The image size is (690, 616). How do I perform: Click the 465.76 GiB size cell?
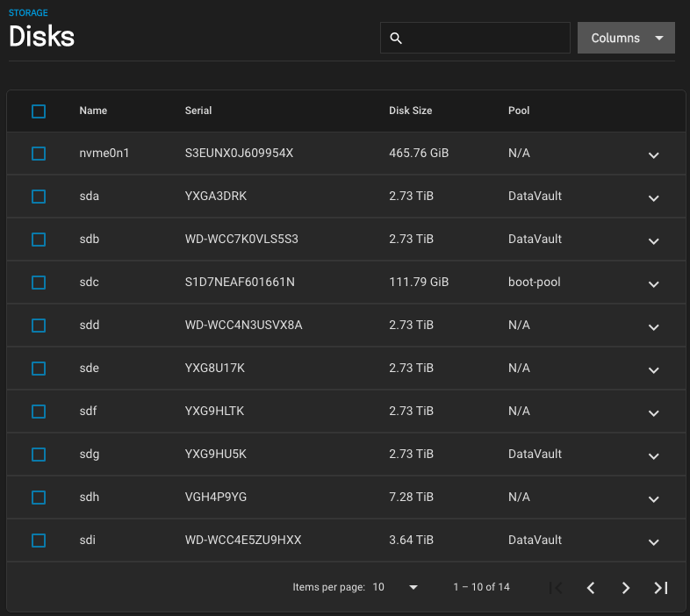(x=419, y=153)
